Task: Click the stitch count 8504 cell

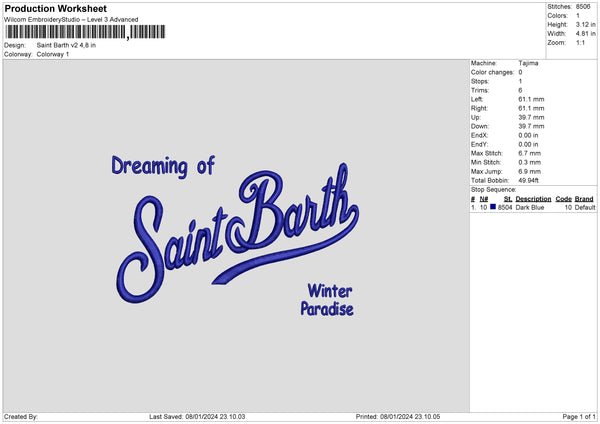Action: click(505, 207)
